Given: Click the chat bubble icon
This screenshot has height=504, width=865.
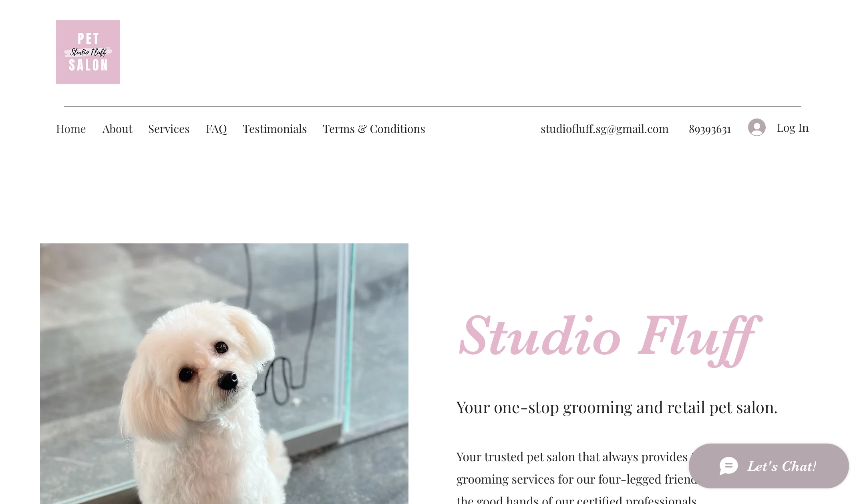Looking at the screenshot, I should point(728,466).
